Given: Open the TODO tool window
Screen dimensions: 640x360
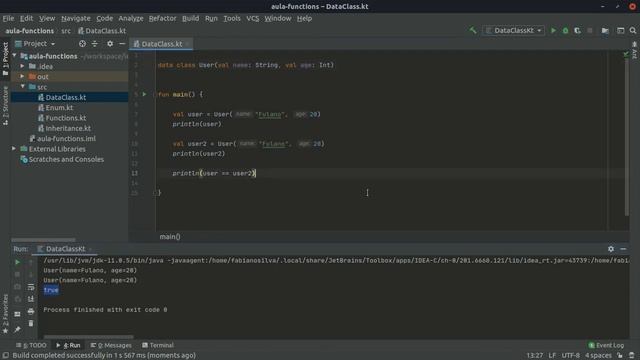Looking at the screenshot, I should [x=31, y=345].
